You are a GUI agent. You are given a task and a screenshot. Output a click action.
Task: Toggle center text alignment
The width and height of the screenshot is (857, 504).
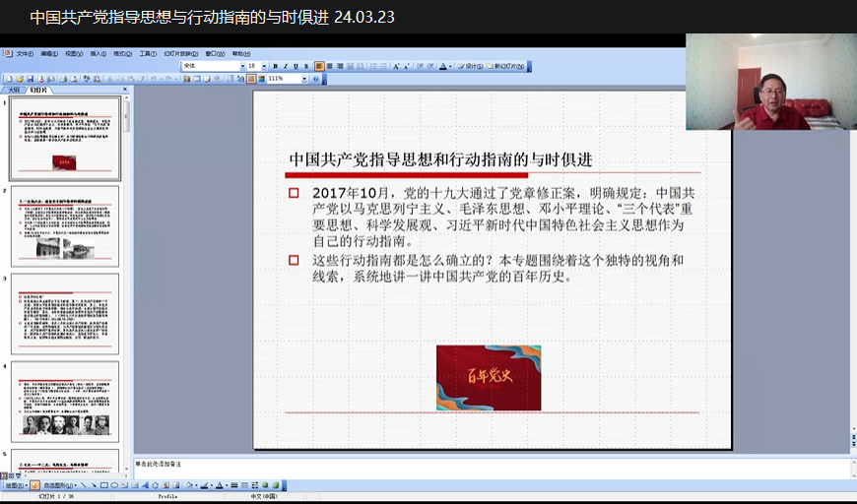pos(330,66)
